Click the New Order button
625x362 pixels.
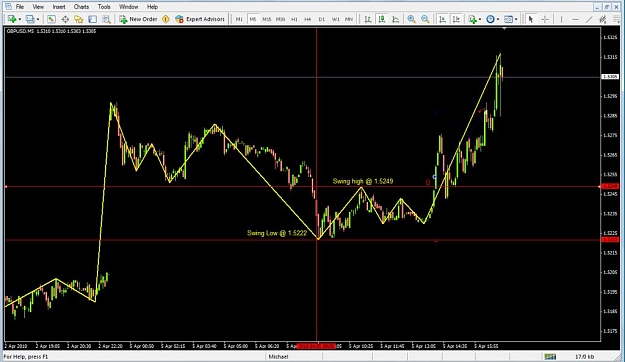tap(138, 19)
